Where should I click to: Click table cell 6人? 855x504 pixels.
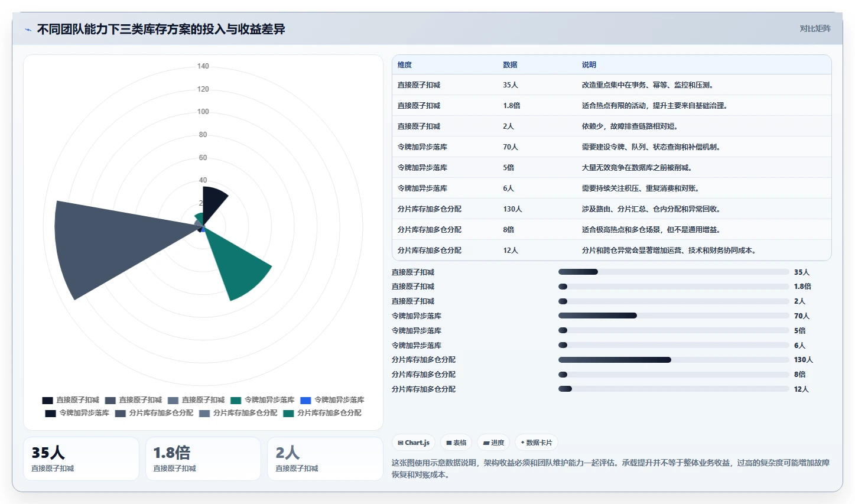click(x=509, y=188)
